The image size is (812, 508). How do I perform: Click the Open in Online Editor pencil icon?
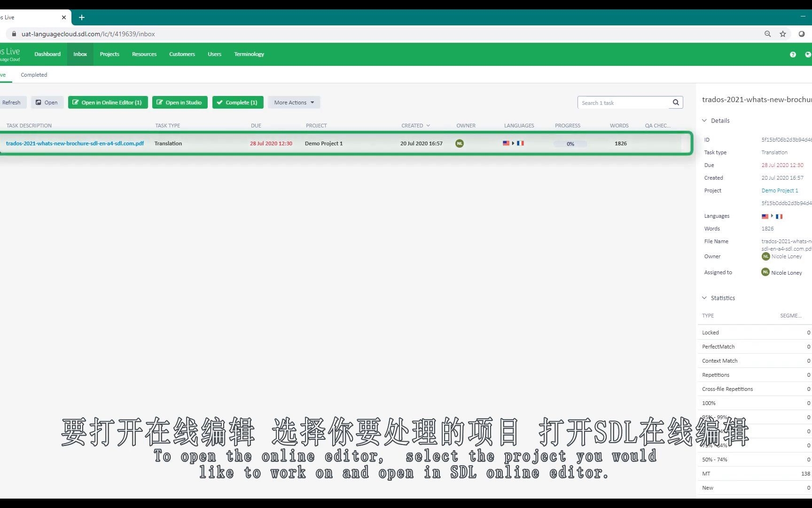click(77, 102)
